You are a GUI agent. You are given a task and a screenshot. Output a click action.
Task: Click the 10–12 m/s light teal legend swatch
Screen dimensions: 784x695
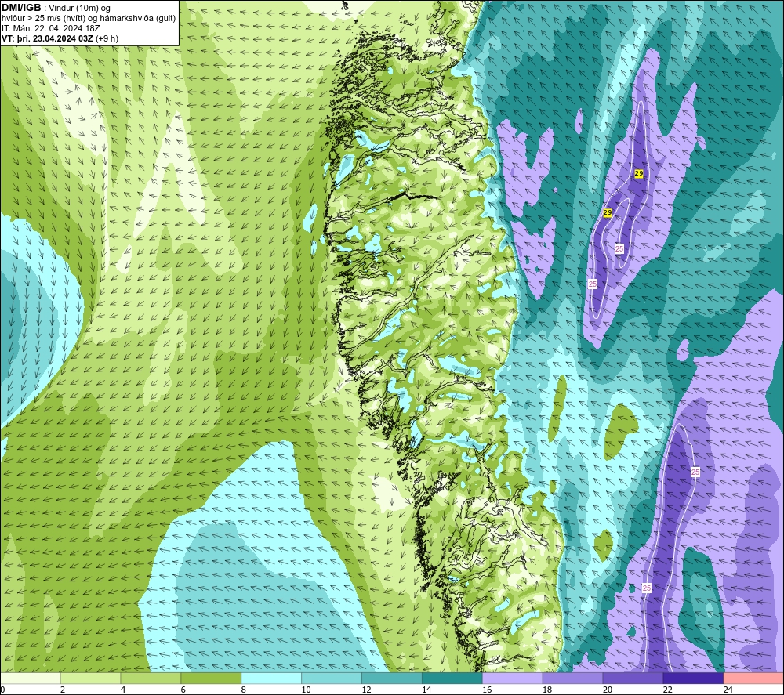332,678
